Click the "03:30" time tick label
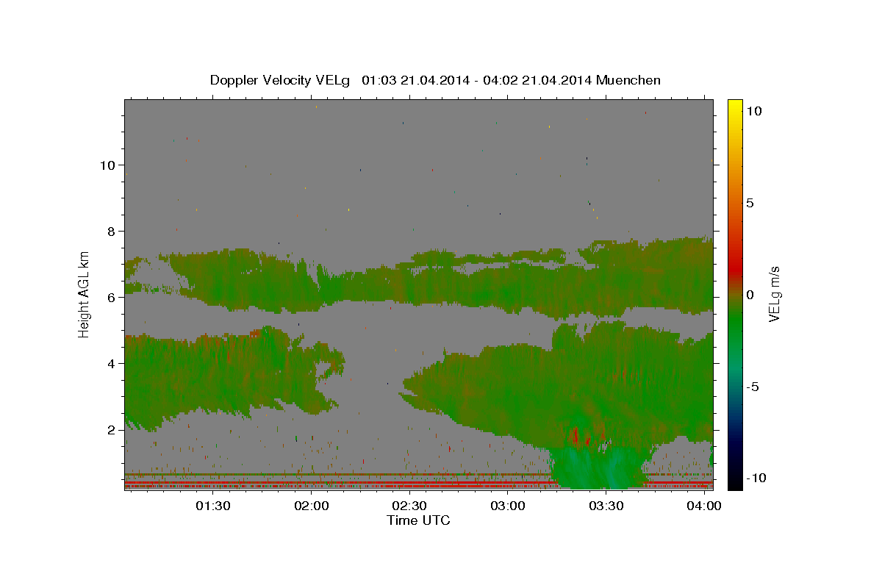This screenshot has height=588, width=882. pyautogui.click(x=606, y=506)
